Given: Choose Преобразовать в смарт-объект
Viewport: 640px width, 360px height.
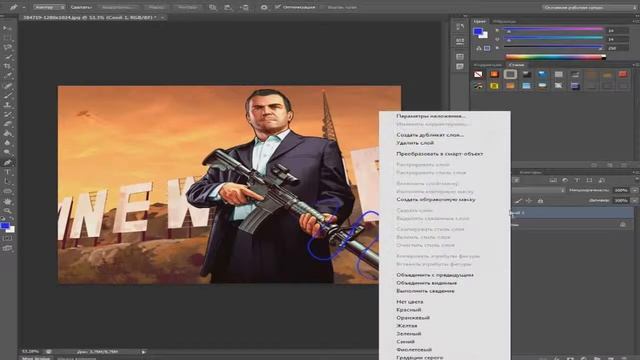Looking at the screenshot, I should 440,154.
